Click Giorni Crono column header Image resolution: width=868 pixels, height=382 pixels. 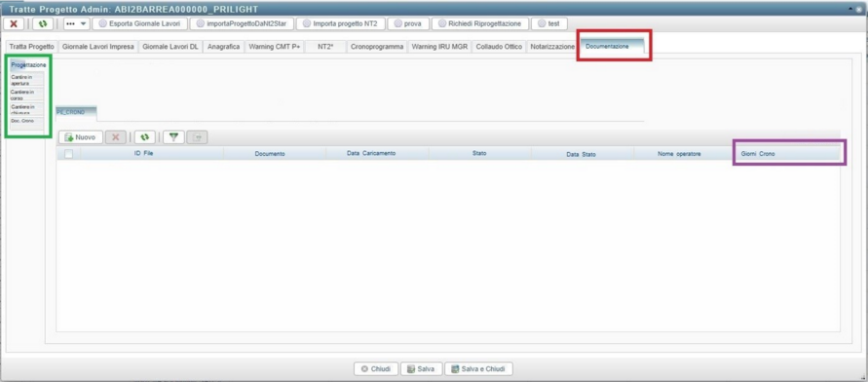click(788, 153)
